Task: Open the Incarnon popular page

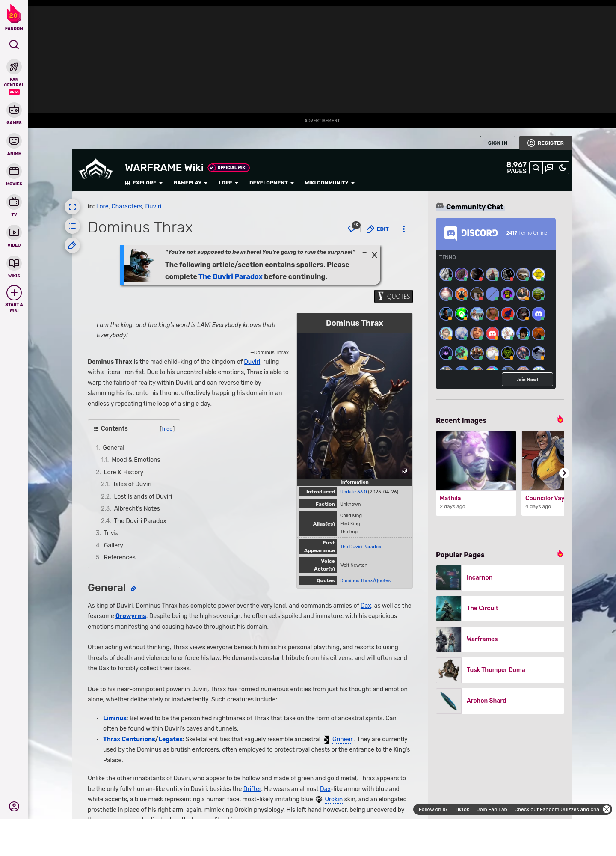Action: [x=500, y=578]
